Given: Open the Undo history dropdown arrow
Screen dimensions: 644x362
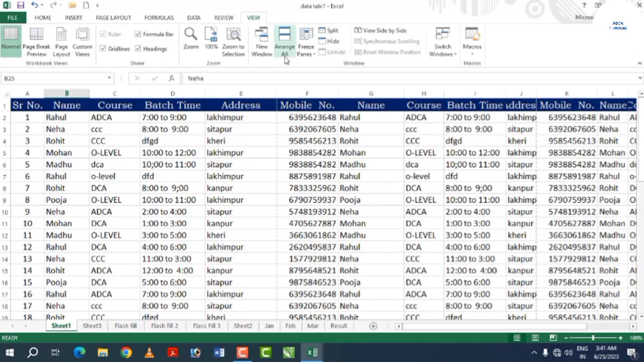Looking at the screenshot, I should point(42,6).
